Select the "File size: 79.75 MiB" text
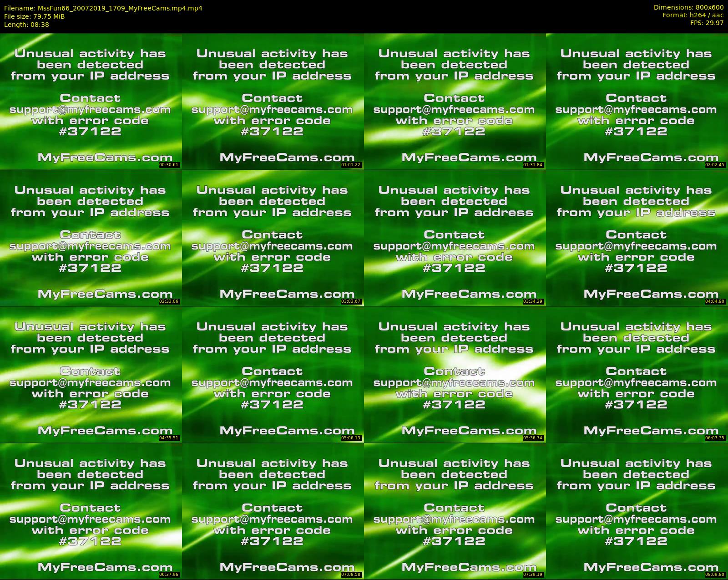This screenshot has height=580, width=728. (34, 16)
